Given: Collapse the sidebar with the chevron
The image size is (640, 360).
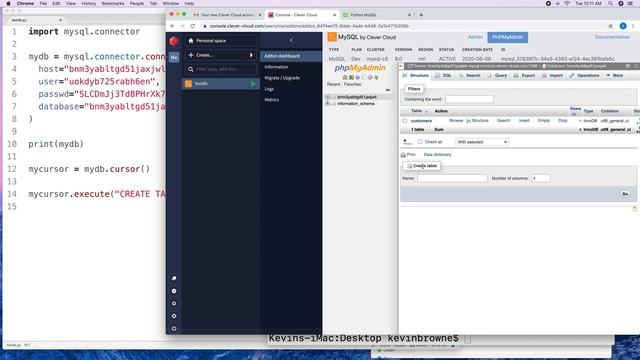Looking at the screenshot, I should coord(291,40).
